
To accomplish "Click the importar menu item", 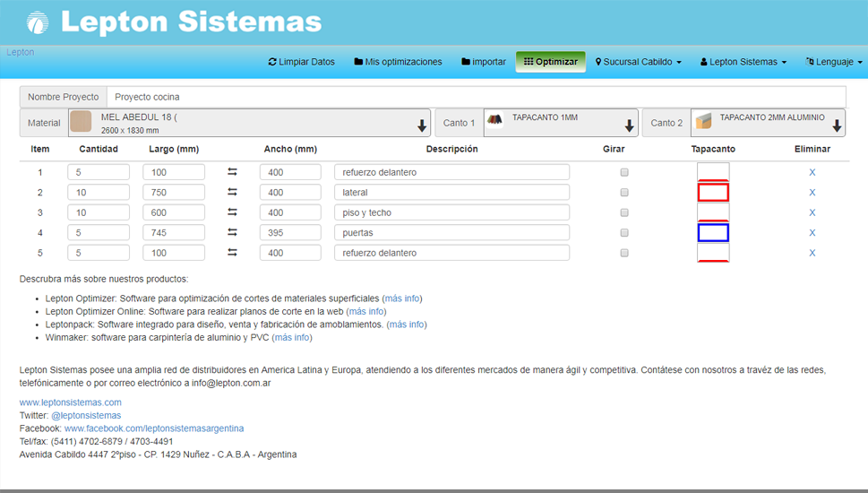I will coord(484,62).
